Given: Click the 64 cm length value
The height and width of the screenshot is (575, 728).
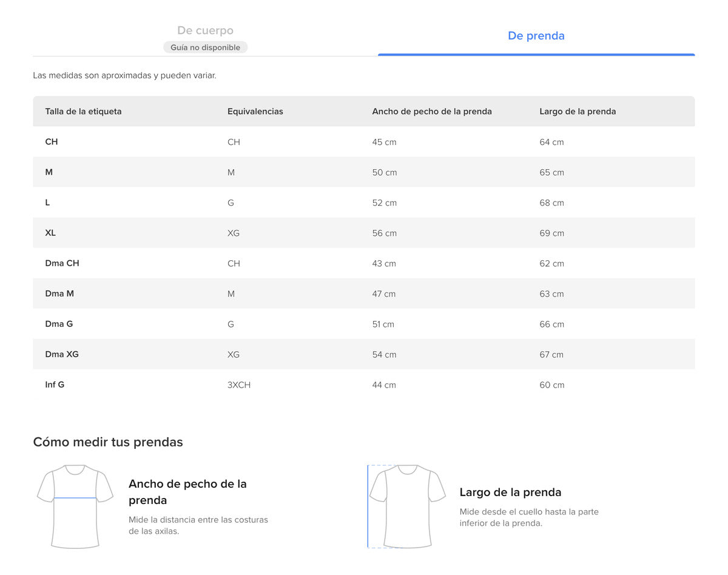Looking at the screenshot, I should (551, 142).
